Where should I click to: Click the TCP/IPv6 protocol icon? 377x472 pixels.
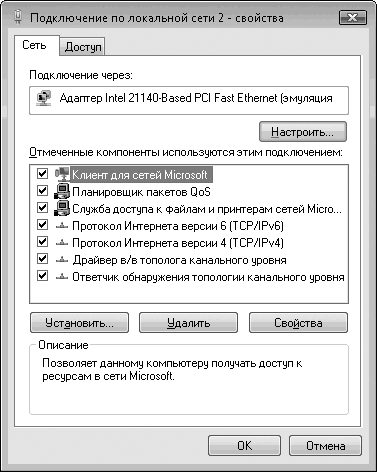point(62,226)
